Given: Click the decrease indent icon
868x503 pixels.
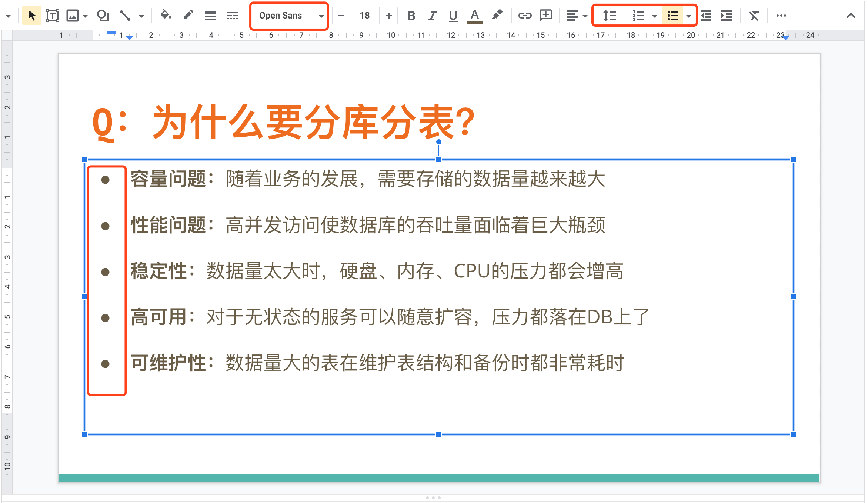Looking at the screenshot, I should coord(706,16).
